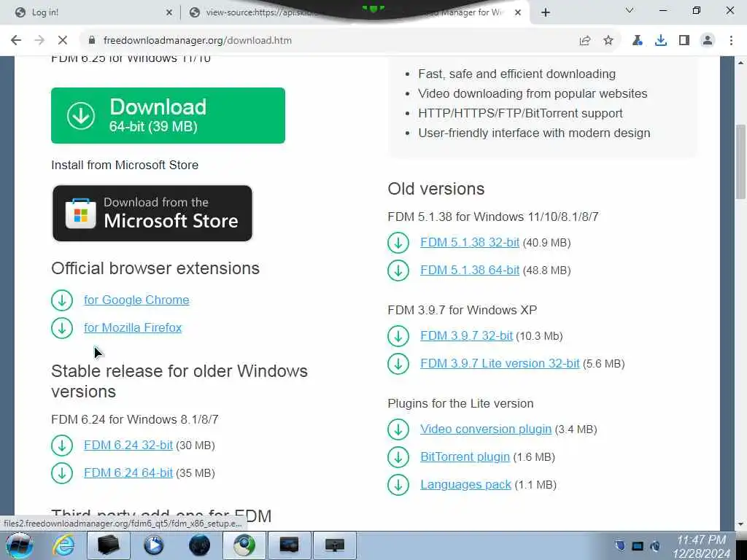Go forward with the forward arrow
Viewport: 747px width, 560px height.
click(39, 41)
